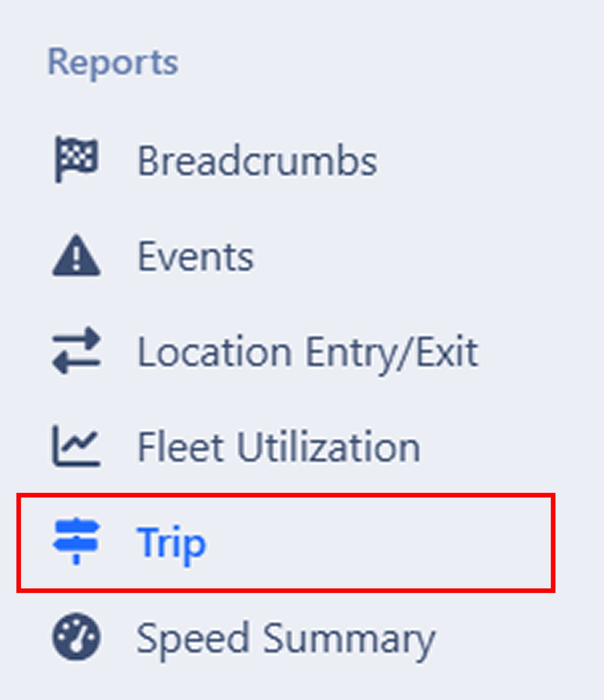
Task: Open the Breadcrumbs report
Action: [257, 161]
